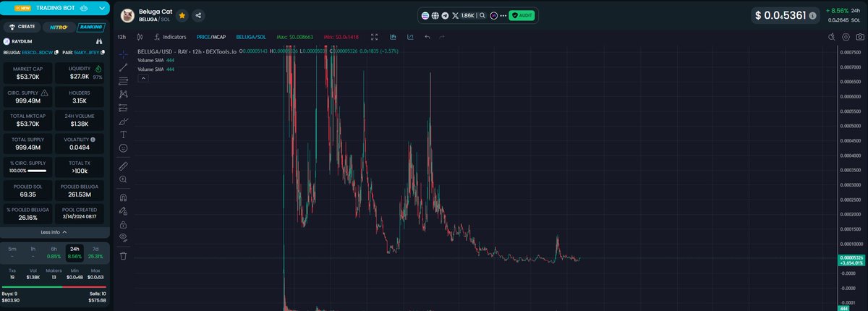Image resolution: width=868 pixels, height=311 pixels.
Task: Open the Indicators menu
Action: pos(170,36)
